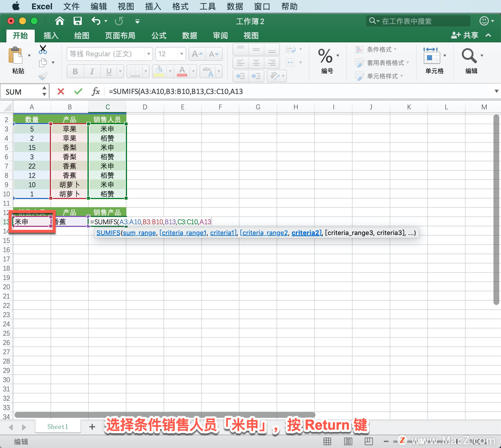
Task: Align text right icon
Action: click(x=272, y=63)
